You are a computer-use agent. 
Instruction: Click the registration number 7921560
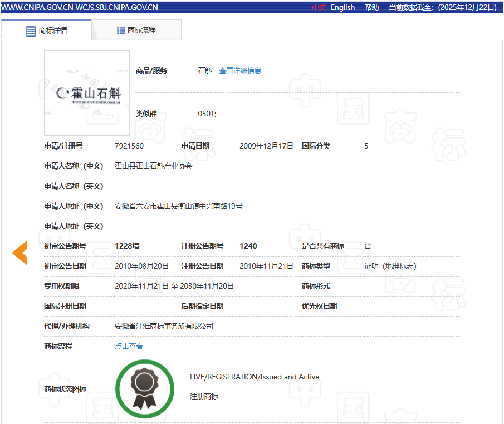(129, 146)
